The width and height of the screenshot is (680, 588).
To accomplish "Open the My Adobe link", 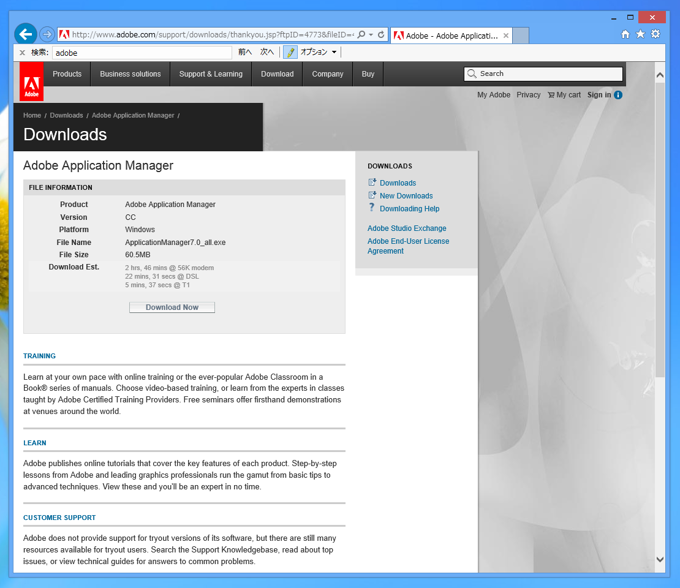I will click(x=494, y=95).
